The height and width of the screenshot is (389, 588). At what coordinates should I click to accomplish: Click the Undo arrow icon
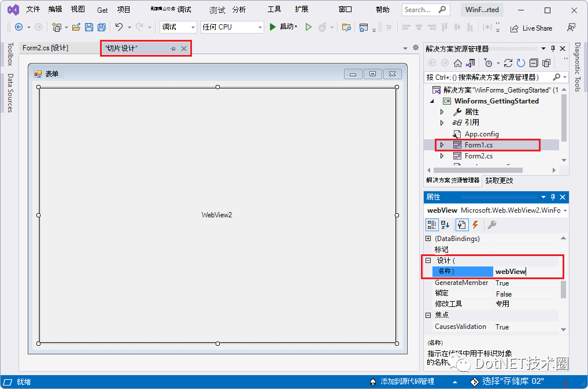[x=119, y=27]
